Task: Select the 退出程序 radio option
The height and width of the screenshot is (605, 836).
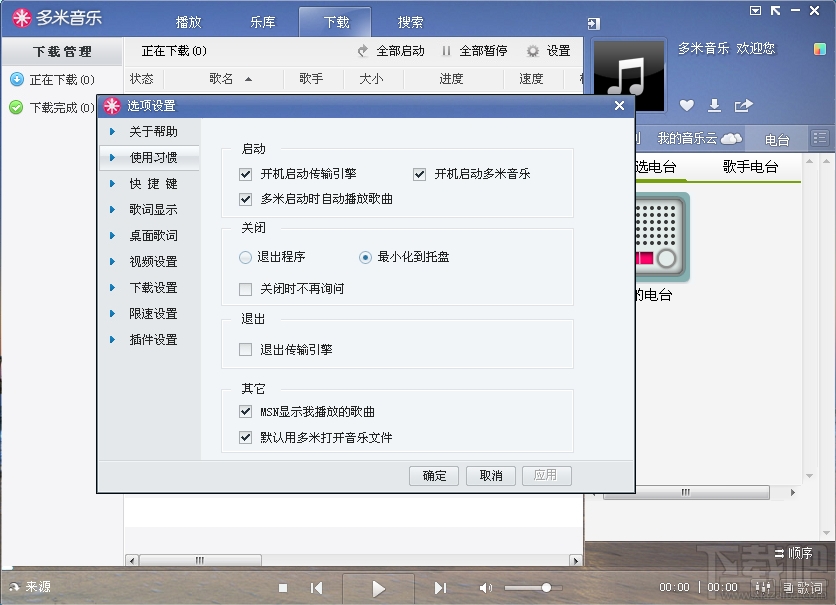Action: pyautogui.click(x=244, y=257)
